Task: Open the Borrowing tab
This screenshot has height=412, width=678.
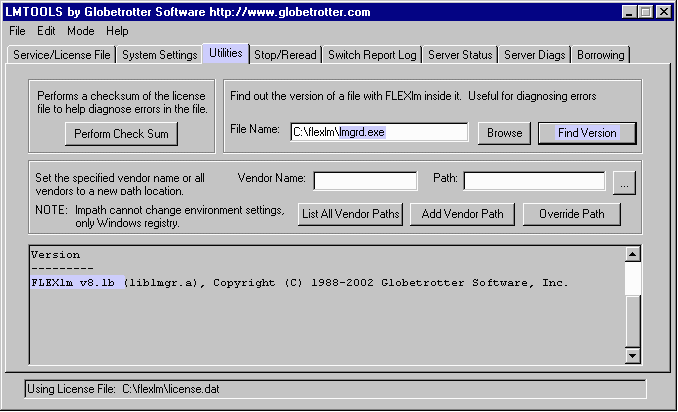Action: (x=601, y=55)
